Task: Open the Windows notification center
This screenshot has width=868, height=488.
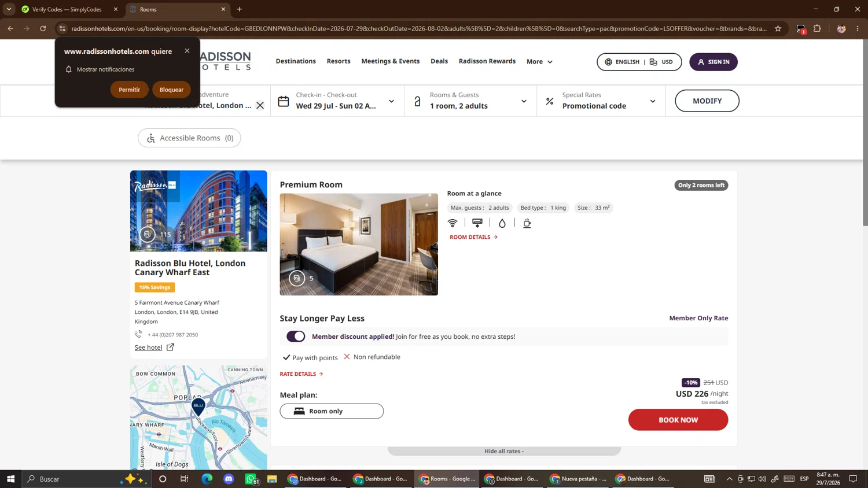Action: point(853,479)
